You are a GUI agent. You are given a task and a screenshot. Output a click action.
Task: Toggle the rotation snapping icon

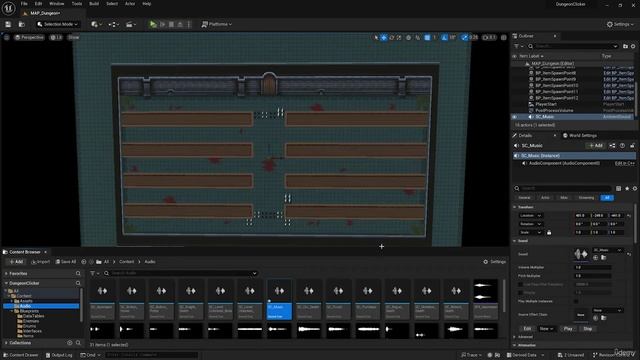coord(444,38)
